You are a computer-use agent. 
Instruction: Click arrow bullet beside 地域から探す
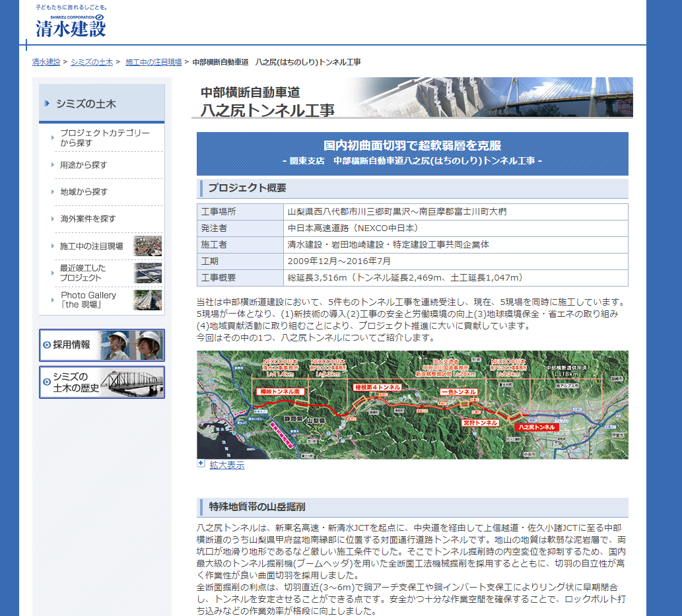click(53, 192)
